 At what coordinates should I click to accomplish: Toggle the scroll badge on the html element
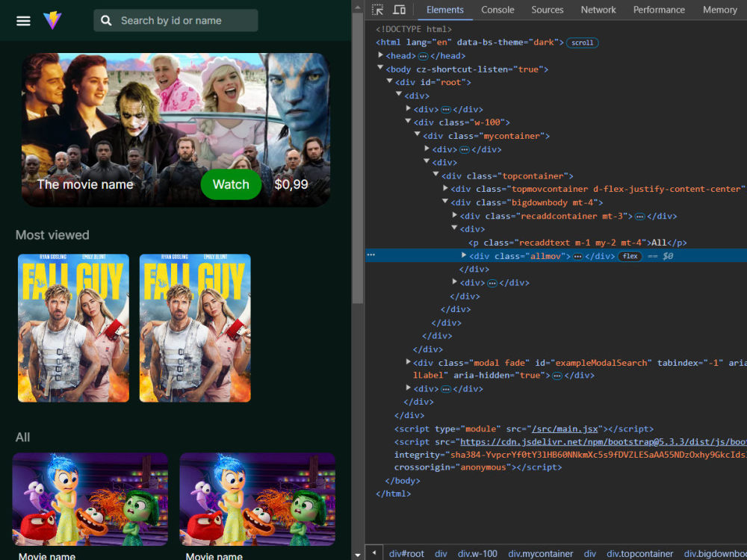[x=582, y=43]
